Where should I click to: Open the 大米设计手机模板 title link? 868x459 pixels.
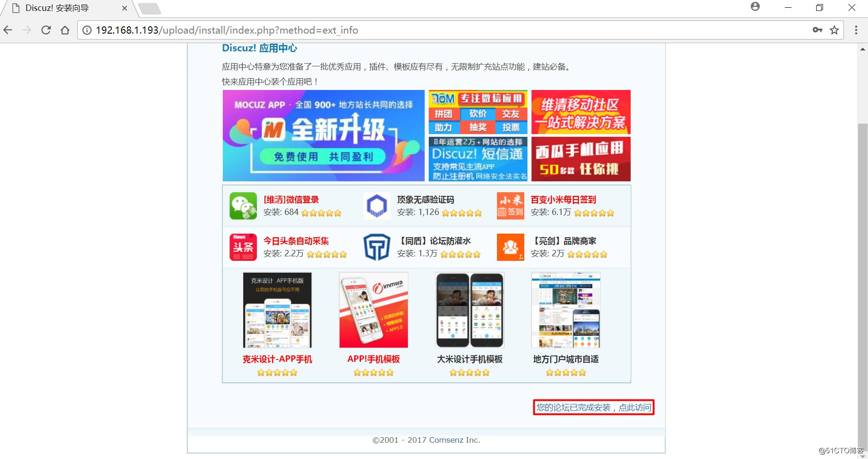click(x=470, y=359)
